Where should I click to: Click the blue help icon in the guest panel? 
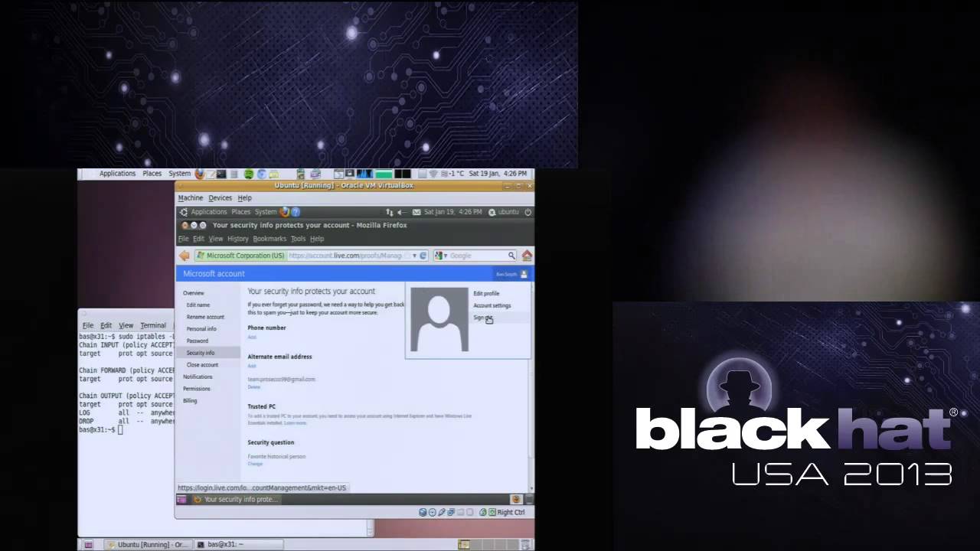pos(296,212)
